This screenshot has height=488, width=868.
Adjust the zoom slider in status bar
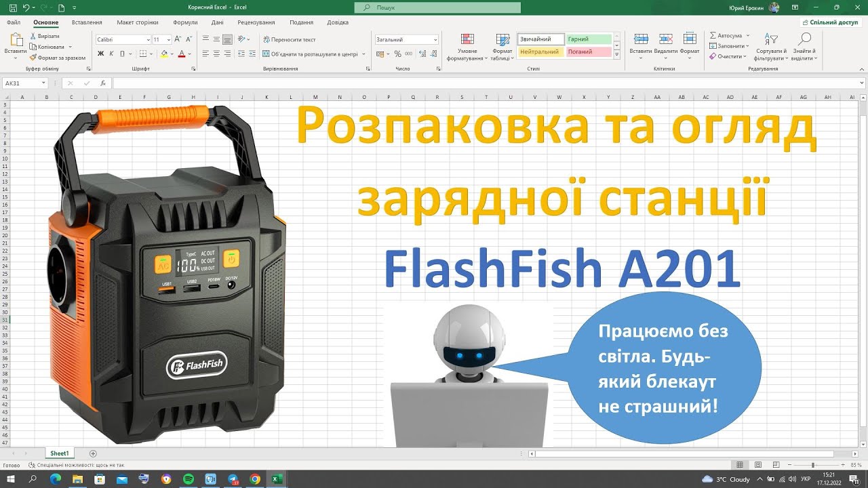pos(812,465)
